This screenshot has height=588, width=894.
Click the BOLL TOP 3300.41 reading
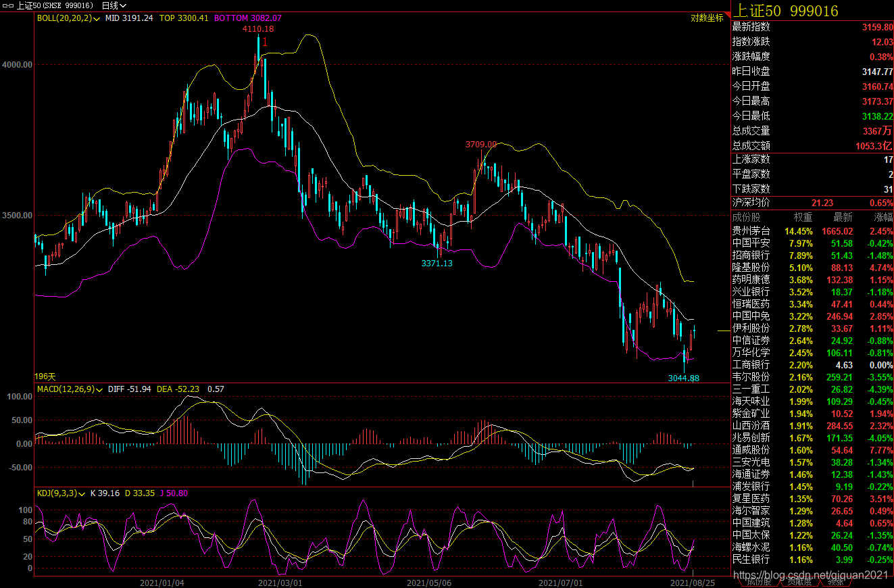click(184, 18)
